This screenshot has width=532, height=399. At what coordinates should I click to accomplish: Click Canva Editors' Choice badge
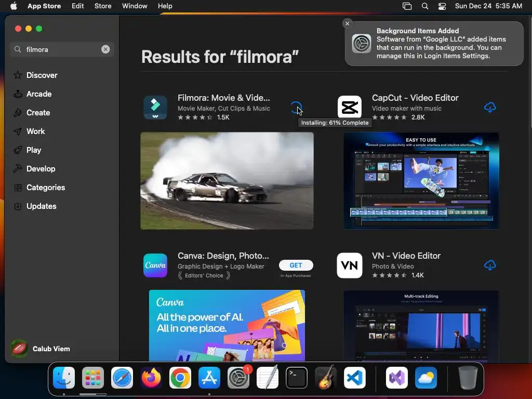204,275
